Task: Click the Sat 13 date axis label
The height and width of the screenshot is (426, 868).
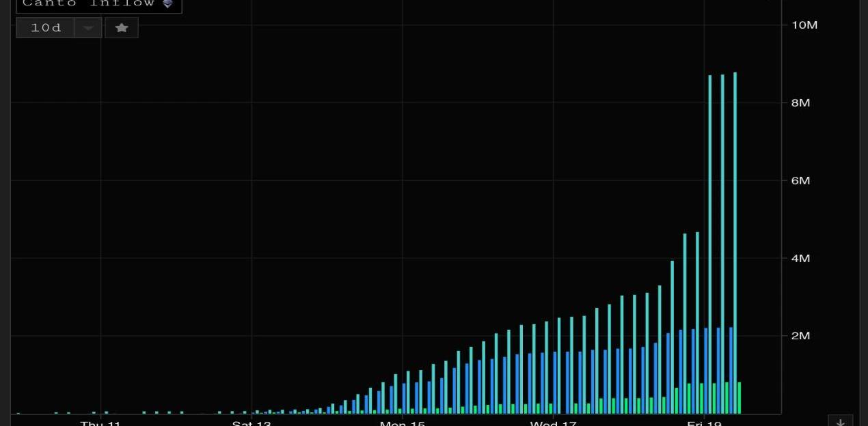Action: 252,423
